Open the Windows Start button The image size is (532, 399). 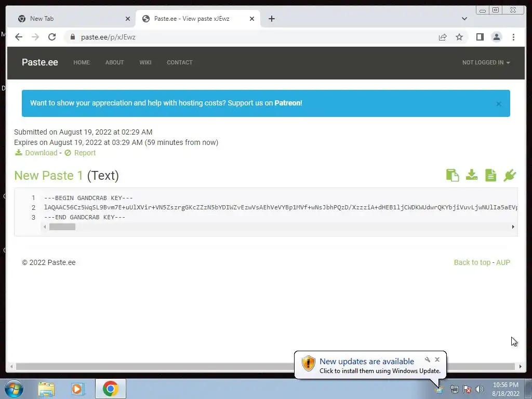[14, 389]
